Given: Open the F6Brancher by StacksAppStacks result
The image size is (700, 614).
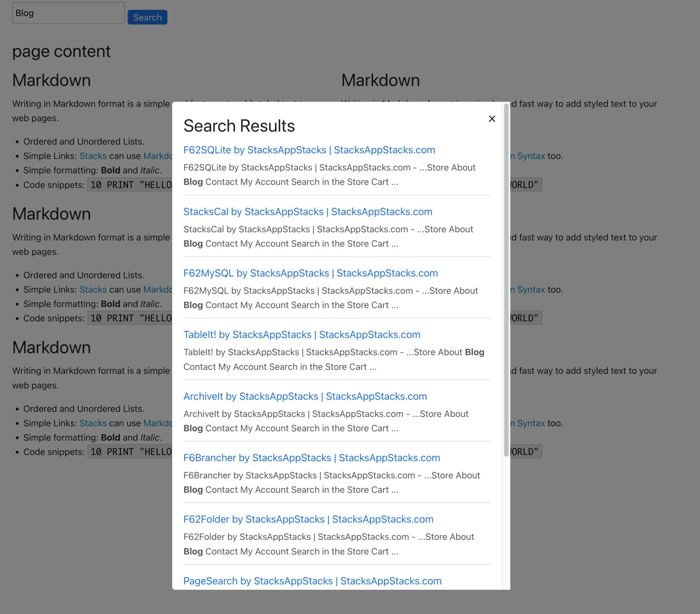Looking at the screenshot, I should (311, 458).
